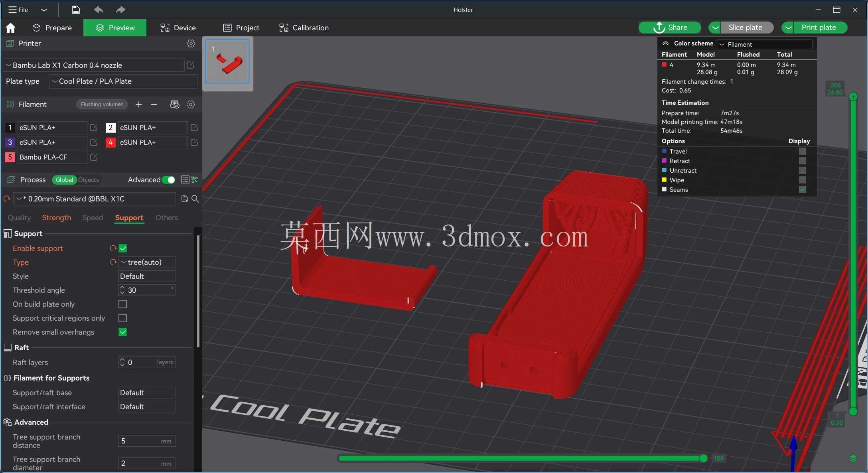
Task: Open Flushing volumes button
Action: (x=102, y=104)
